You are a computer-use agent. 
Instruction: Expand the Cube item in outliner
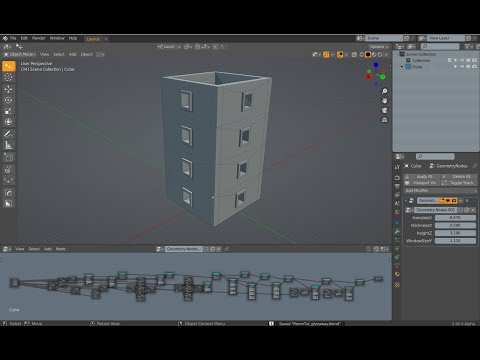coord(402,67)
